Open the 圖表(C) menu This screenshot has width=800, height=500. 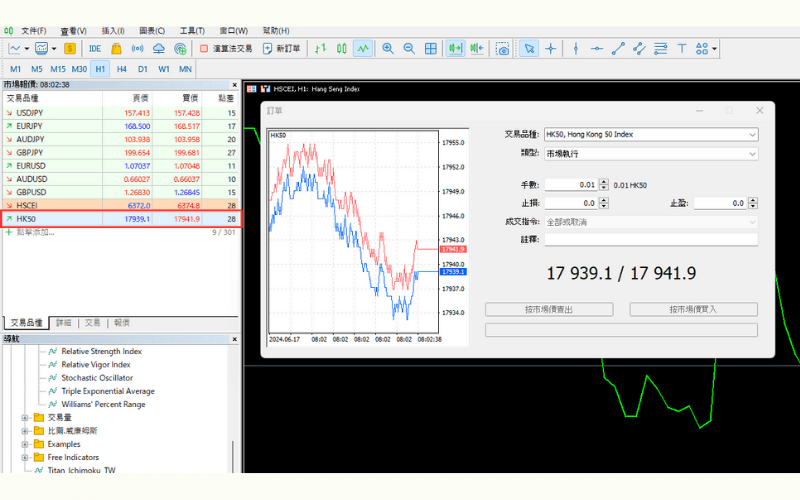pyautogui.click(x=152, y=31)
